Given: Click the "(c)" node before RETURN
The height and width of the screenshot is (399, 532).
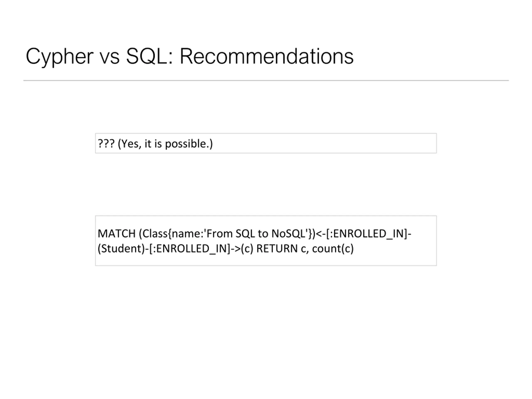Looking at the screenshot, I should coord(247,249).
